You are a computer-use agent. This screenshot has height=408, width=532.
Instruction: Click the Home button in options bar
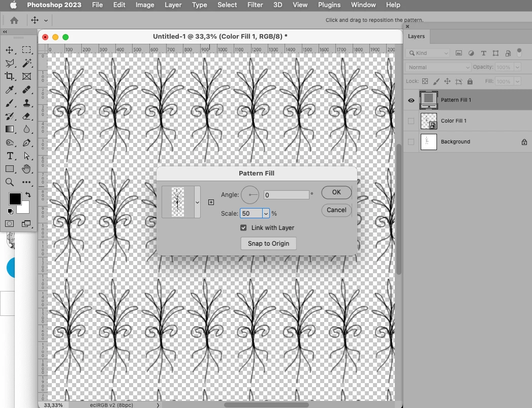[14, 20]
